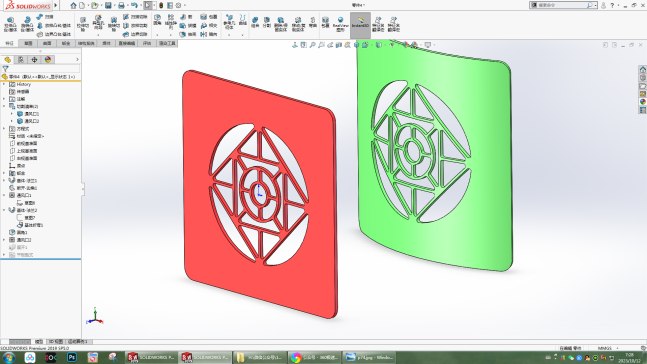Expand the 基体-法兰1 feature node
This screenshot has height=364, width=647.
[x=4, y=181]
